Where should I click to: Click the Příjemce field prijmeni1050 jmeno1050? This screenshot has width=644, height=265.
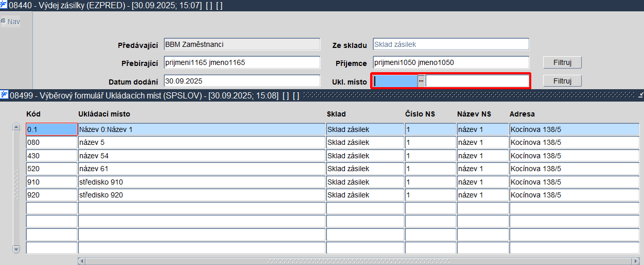[451, 62]
